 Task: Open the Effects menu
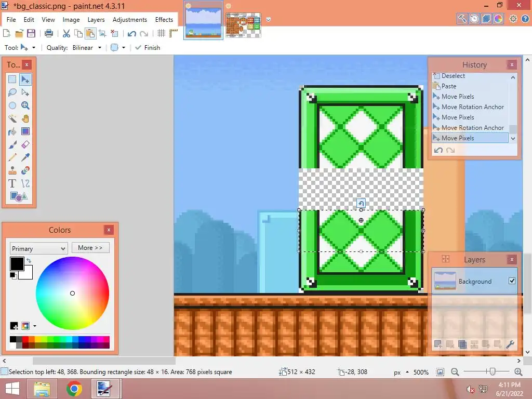coord(164,20)
